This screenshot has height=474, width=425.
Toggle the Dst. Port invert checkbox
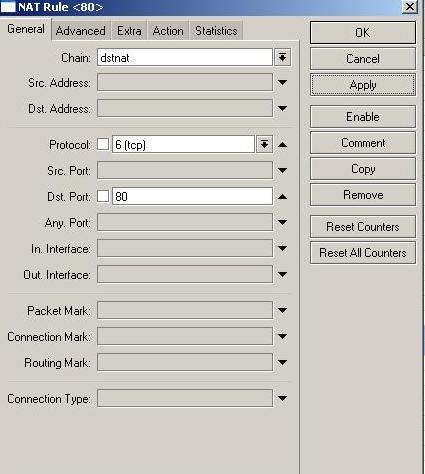(103, 196)
